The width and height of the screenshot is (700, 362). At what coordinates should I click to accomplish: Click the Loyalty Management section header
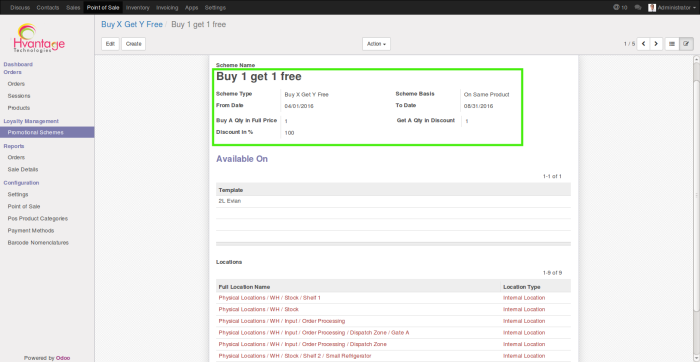[31, 121]
